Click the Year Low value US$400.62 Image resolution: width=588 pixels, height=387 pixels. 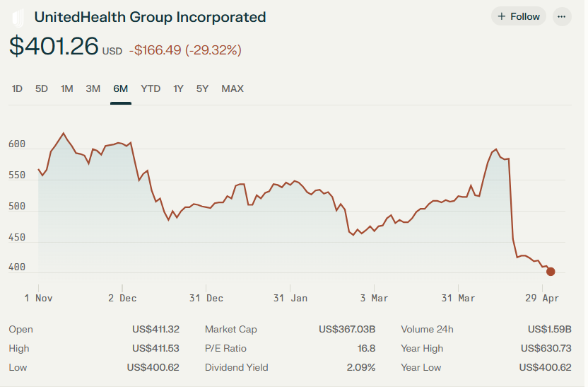tap(546, 367)
